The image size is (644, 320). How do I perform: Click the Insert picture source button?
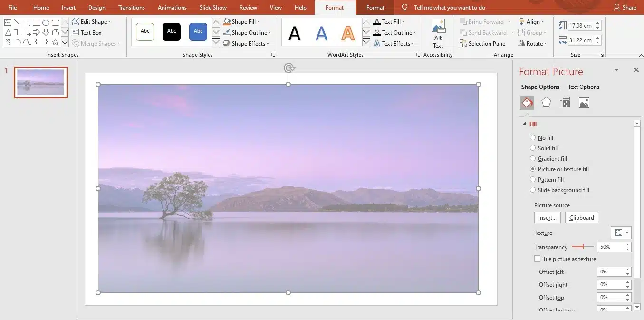[x=547, y=217]
